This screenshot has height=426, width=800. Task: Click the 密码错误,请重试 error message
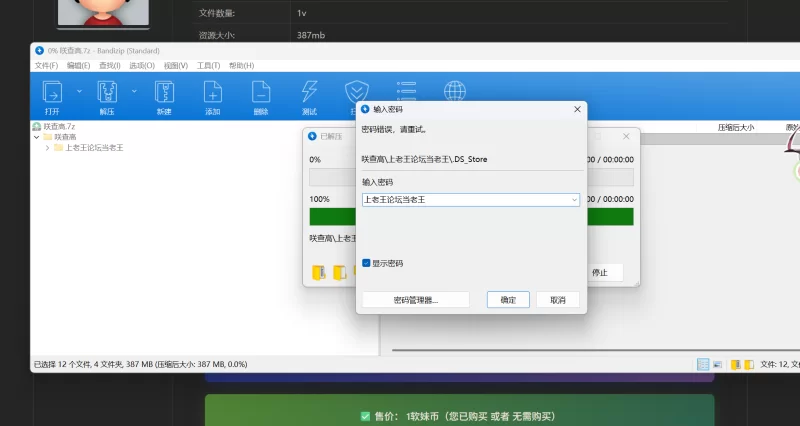(394, 130)
